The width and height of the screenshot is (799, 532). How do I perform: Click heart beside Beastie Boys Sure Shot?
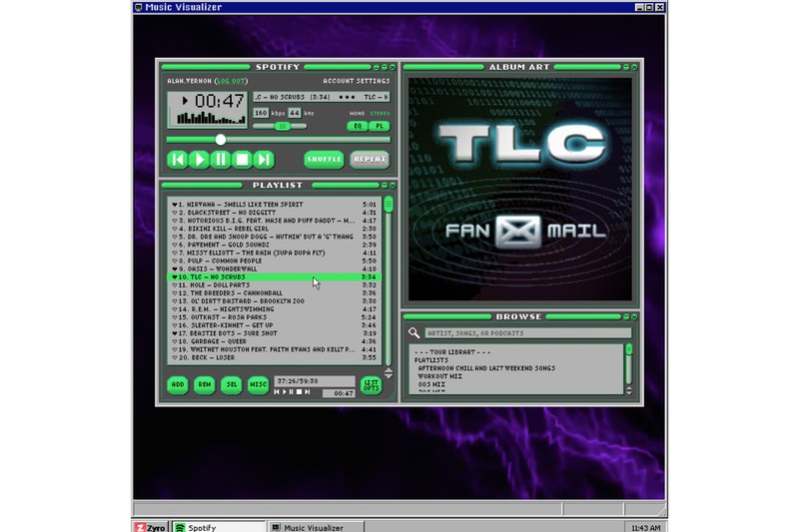click(174, 333)
